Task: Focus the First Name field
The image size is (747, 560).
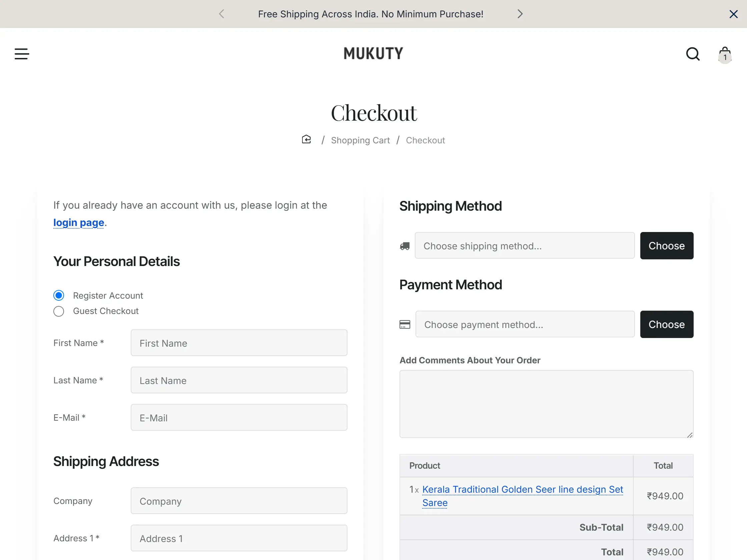Action: pos(239,343)
